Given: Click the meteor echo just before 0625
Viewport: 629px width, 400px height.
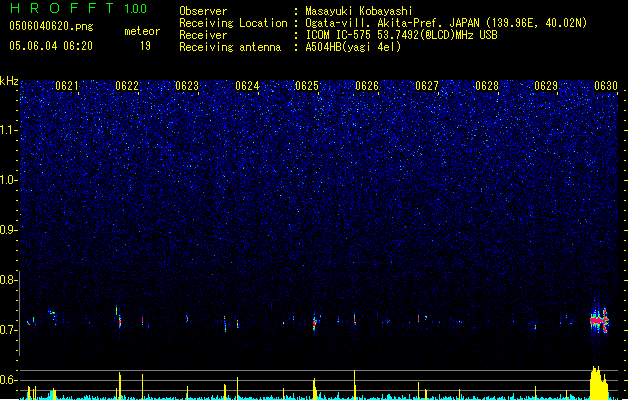Looking at the screenshot, I should pyautogui.click(x=315, y=321).
